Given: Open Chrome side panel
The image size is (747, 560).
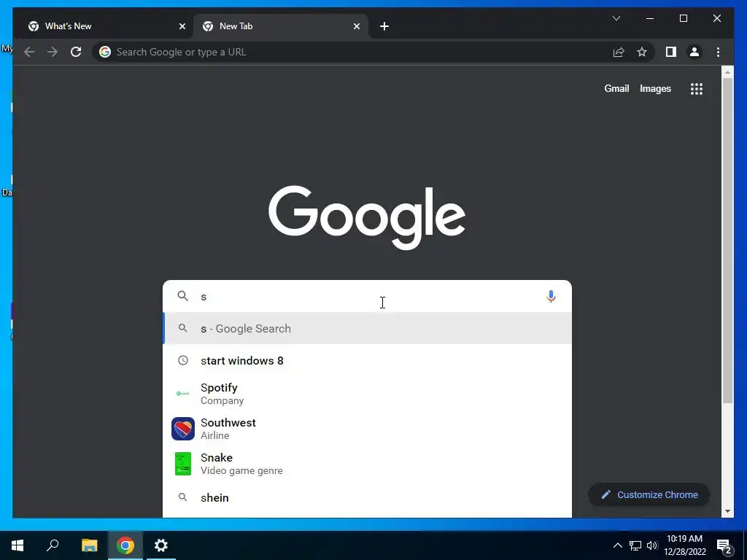Looking at the screenshot, I should [x=671, y=52].
